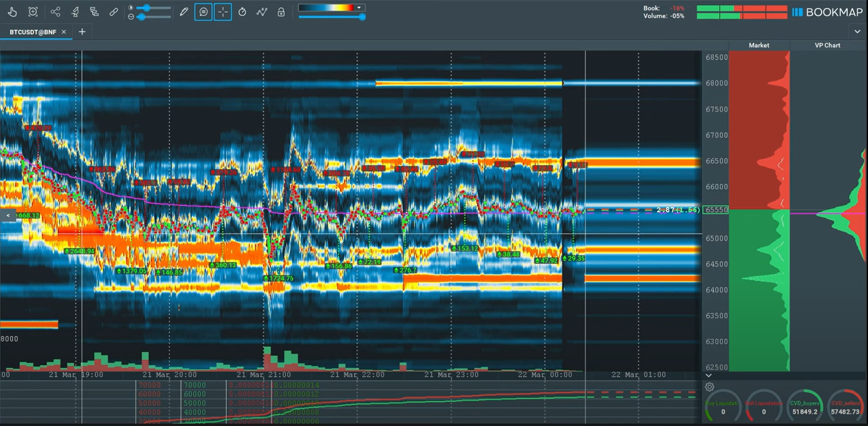Viewport: 868px width, 426px height.
Task: Collapse the panel chevron below price column
Action: (x=709, y=375)
